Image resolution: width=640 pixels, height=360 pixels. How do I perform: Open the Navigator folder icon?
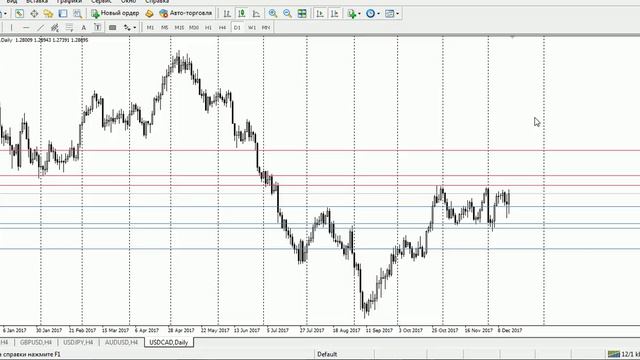tap(49, 13)
